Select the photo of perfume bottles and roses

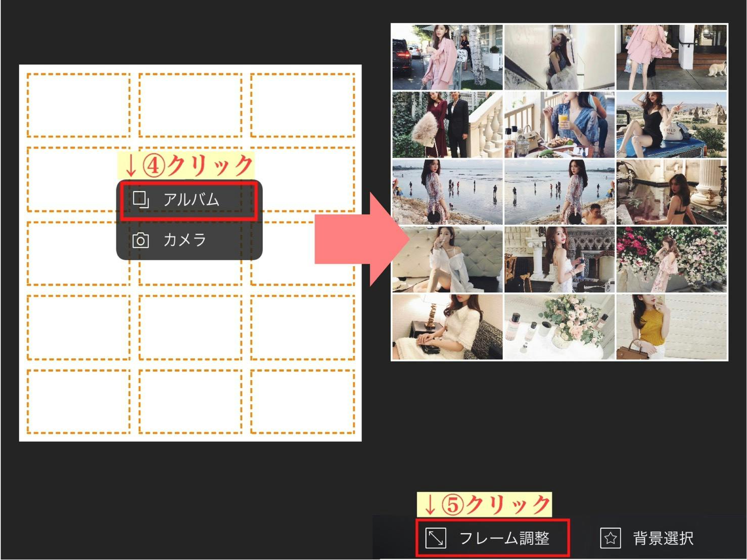pos(559,327)
